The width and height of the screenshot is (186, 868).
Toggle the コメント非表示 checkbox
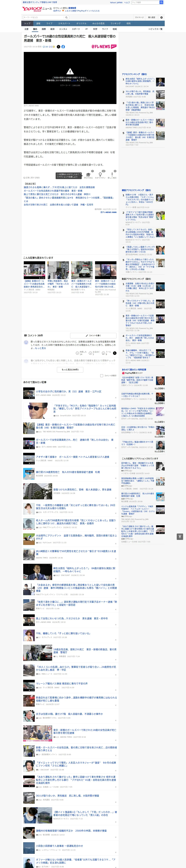point(102,375)
